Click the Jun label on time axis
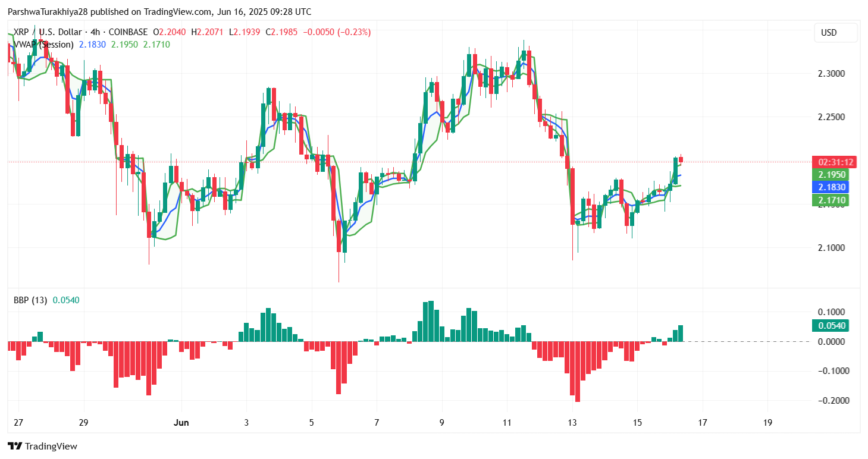 tap(181, 423)
